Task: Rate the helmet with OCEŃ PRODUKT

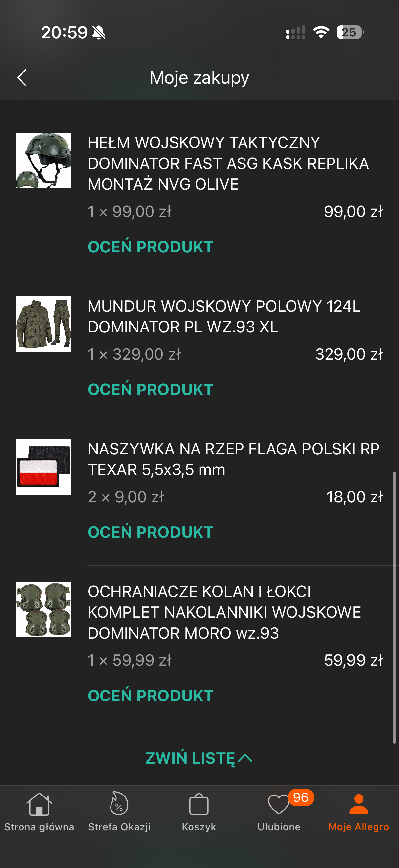Action: tap(151, 247)
